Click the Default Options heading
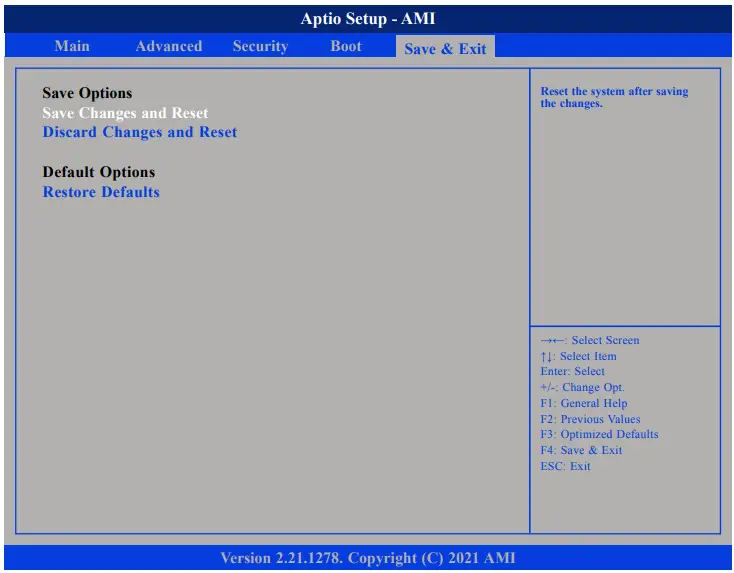Viewport: 734px width, 573px height. tap(99, 172)
